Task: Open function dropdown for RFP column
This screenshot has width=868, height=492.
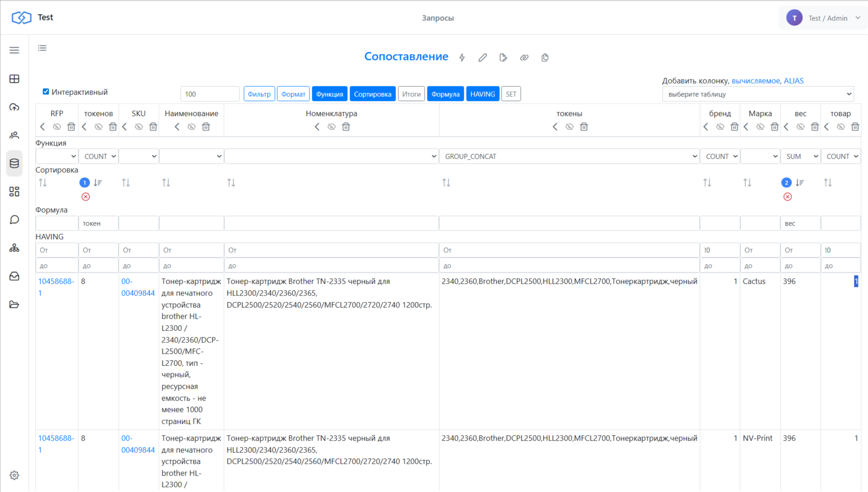Action: click(x=57, y=156)
